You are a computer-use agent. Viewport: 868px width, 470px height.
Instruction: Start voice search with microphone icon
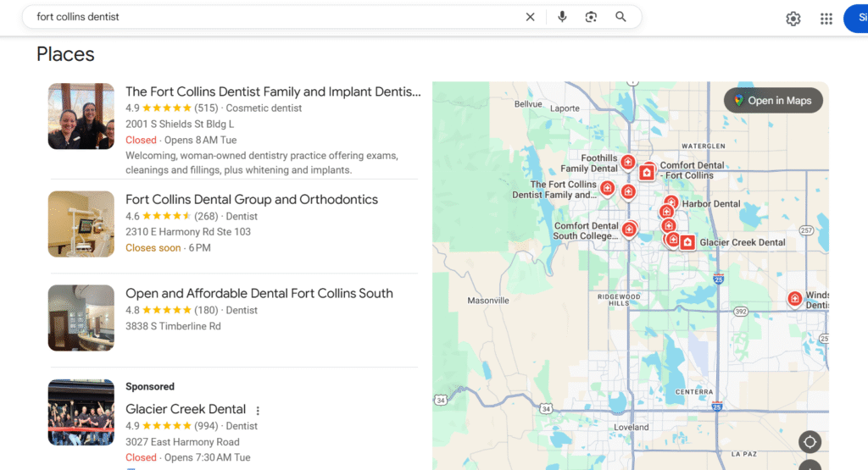[561, 17]
